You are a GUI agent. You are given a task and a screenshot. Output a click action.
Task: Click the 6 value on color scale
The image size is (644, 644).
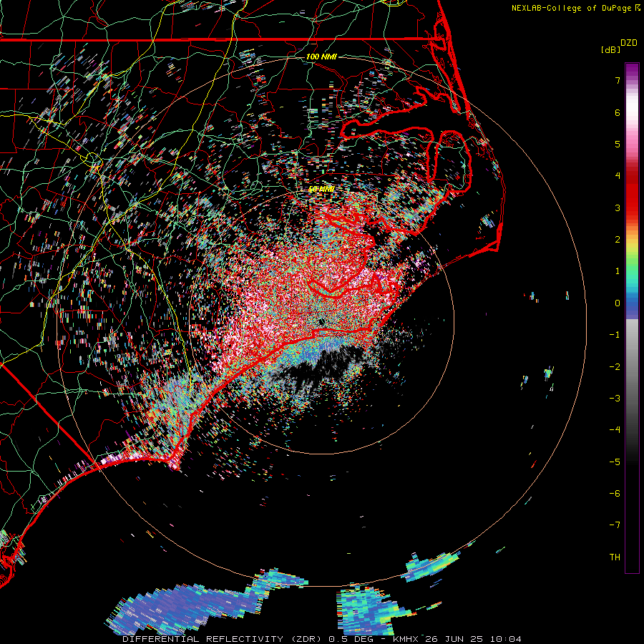(618, 112)
